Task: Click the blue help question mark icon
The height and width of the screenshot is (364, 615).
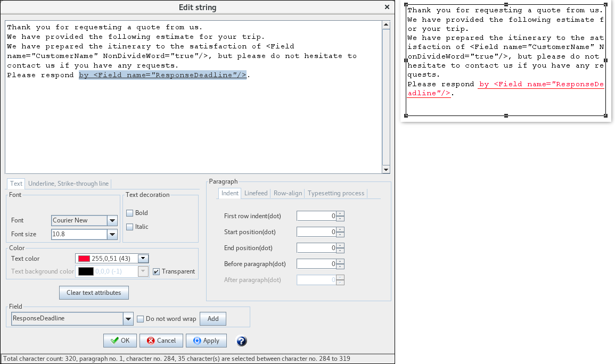Action: (242, 341)
